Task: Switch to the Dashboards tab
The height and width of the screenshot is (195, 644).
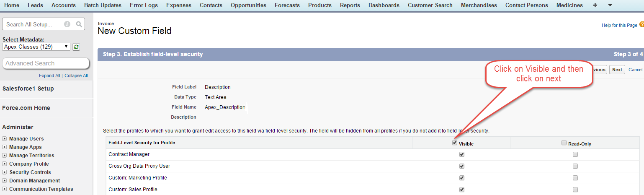Action: click(x=384, y=5)
